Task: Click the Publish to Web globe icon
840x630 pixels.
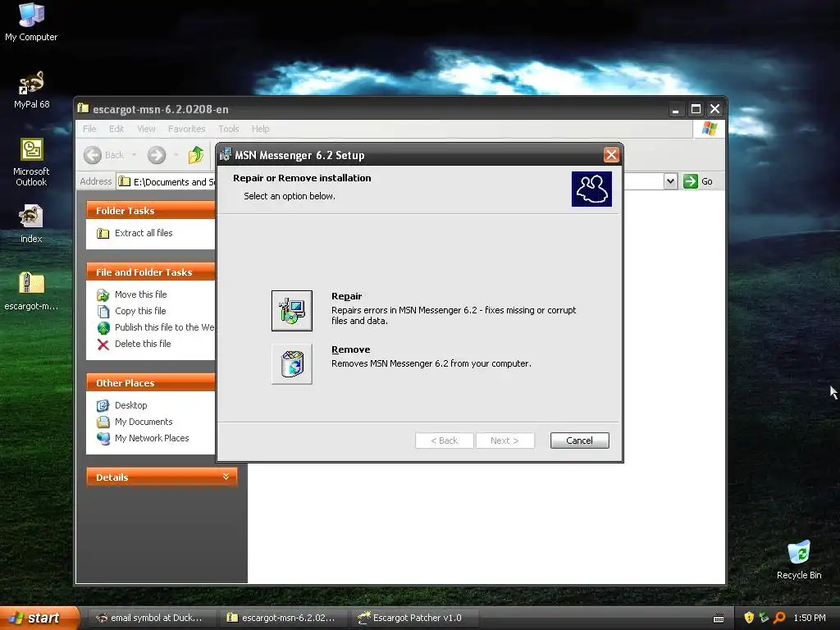Action: (103, 327)
